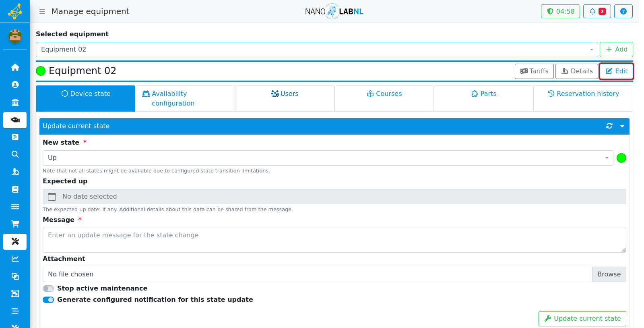Collapse the Update current state panel caret

[622, 126]
